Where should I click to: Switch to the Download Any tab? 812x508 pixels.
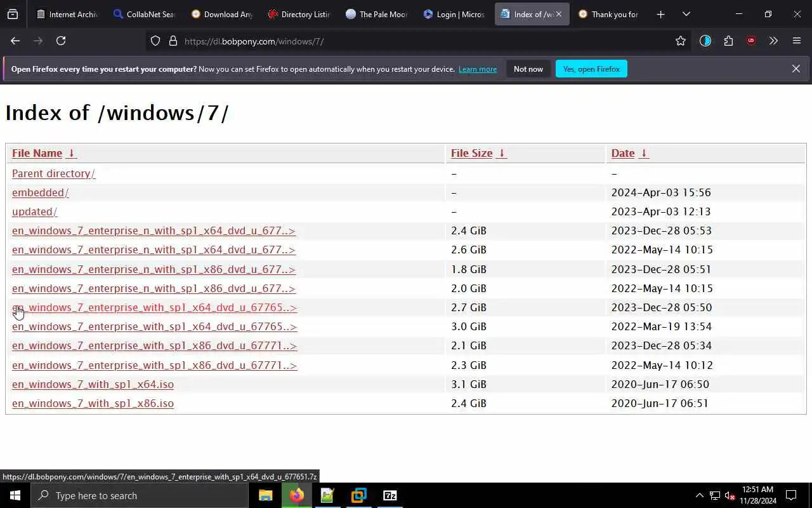222,14
